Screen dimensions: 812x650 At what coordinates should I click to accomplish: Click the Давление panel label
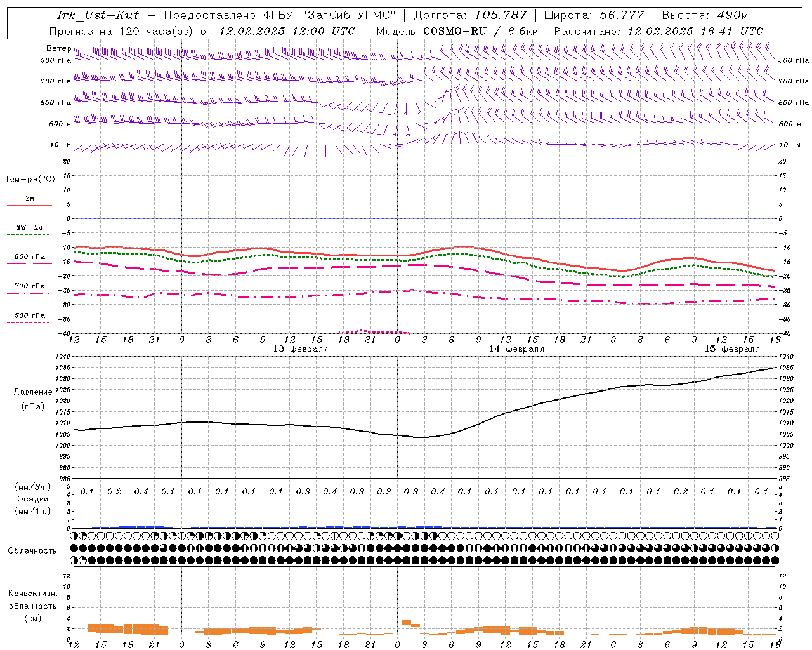[x=33, y=392]
